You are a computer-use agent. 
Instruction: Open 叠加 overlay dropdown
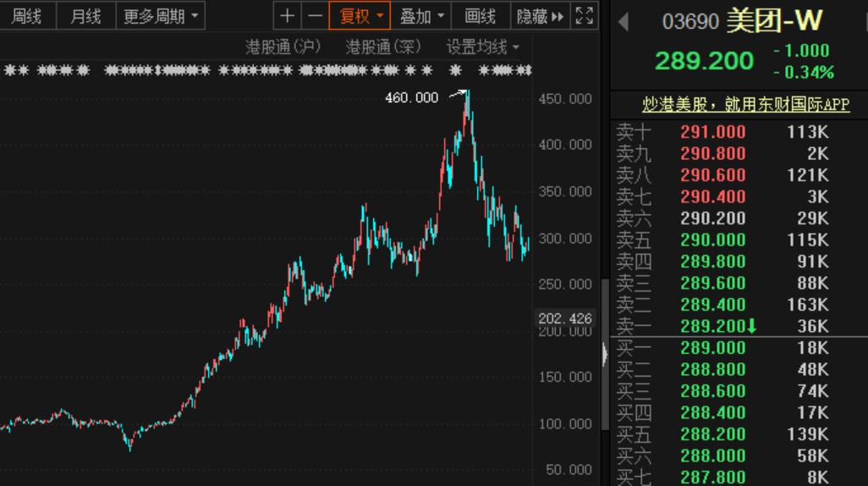(x=421, y=16)
